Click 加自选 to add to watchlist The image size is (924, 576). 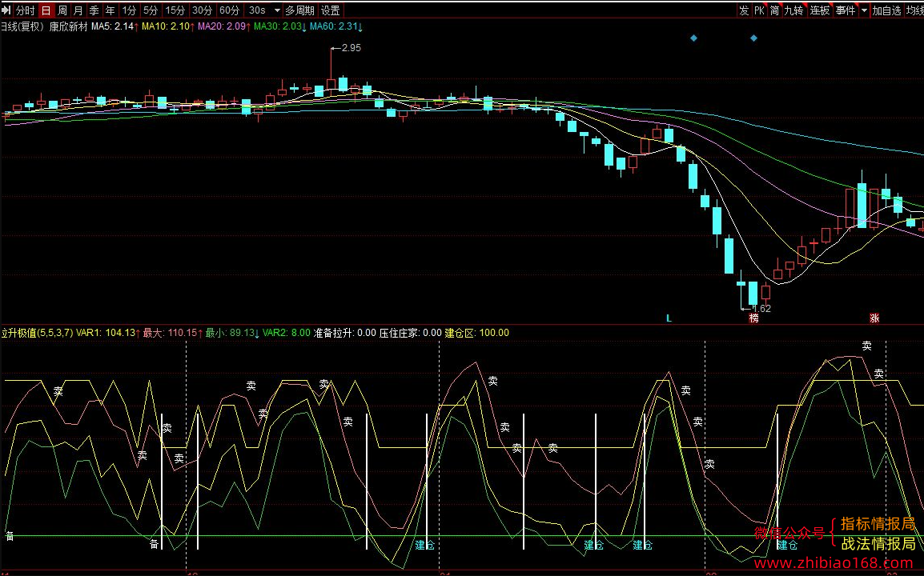(x=886, y=10)
